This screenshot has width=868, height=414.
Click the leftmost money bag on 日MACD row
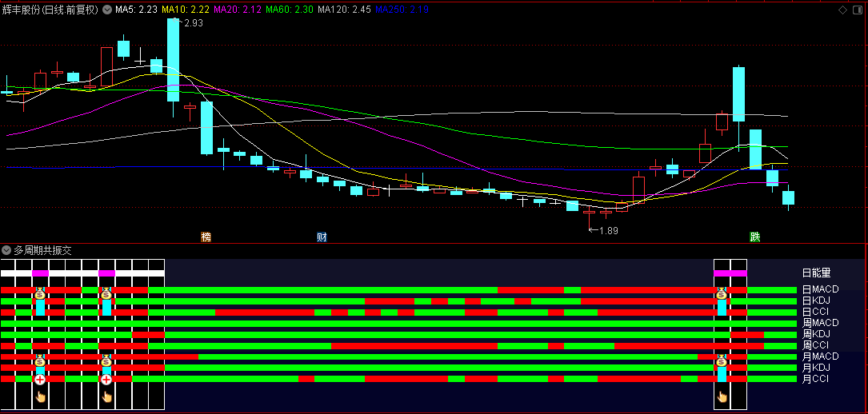click(x=40, y=293)
